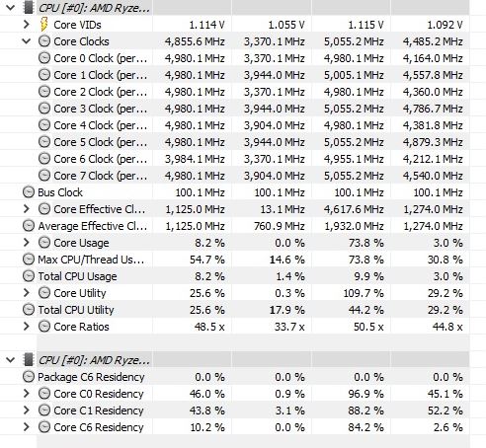Click the Core 3 Clock sensor icon
Image resolution: width=486 pixels, height=448 pixels.
(44, 109)
